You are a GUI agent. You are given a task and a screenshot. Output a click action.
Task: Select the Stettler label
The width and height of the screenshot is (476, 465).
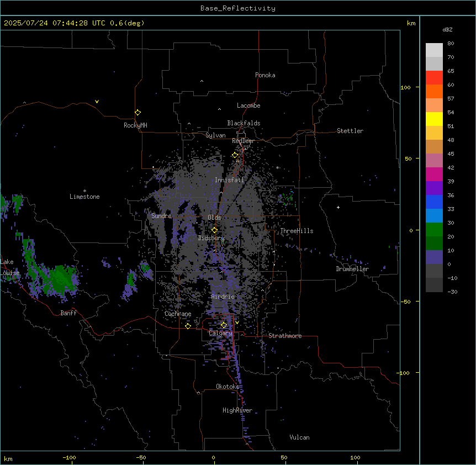(x=350, y=131)
